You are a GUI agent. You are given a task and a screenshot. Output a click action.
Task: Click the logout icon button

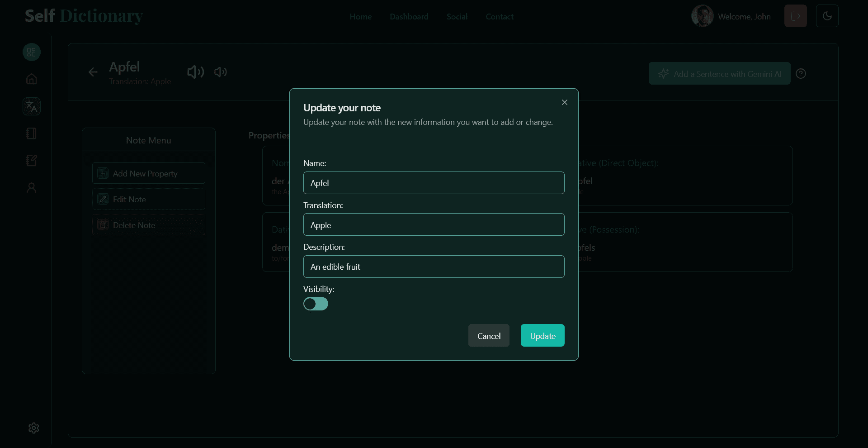795,16
